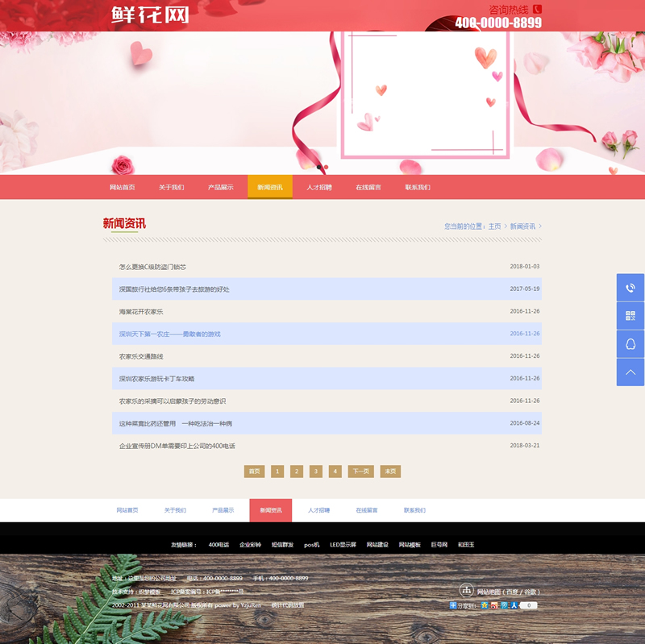This screenshot has height=644, width=645.
Task: Click 主页 in the breadcrumb trail
Action: pos(494,226)
